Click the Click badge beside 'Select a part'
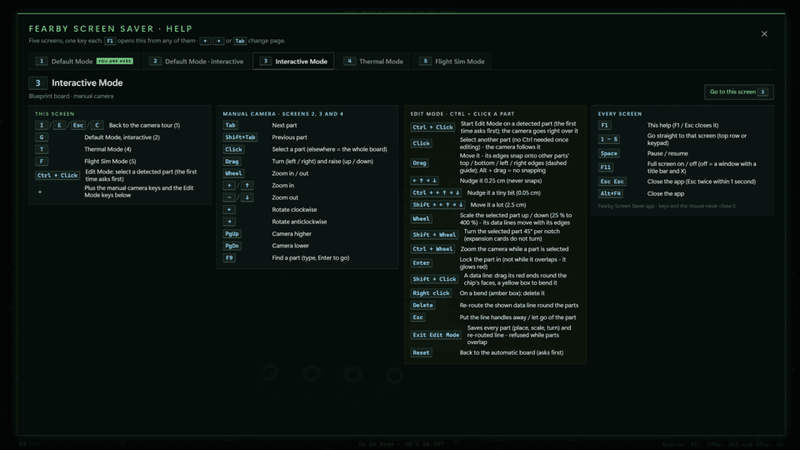The width and height of the screenshot is (800, 450). click(233, 149)
